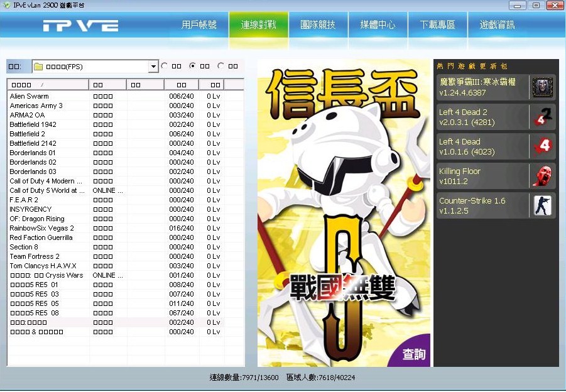Select the Alien Swarm room

pos(116,96)
